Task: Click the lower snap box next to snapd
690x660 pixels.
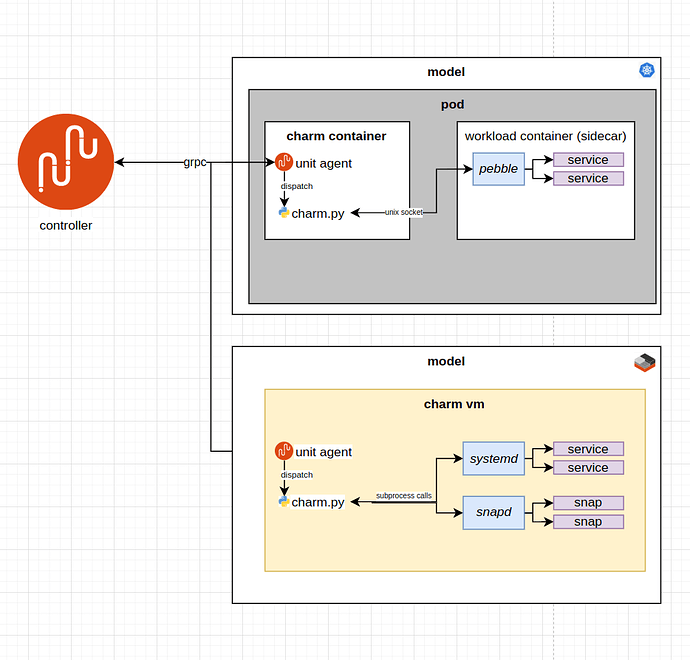Action: click(x=588, y=521)
